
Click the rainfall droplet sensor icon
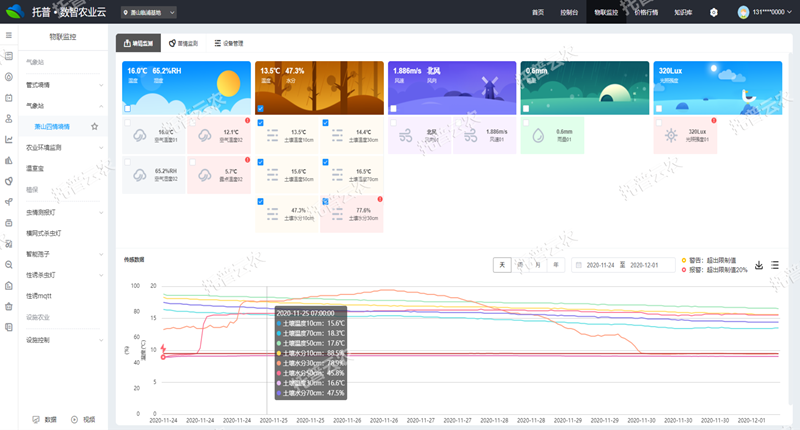tap(537, 134)
